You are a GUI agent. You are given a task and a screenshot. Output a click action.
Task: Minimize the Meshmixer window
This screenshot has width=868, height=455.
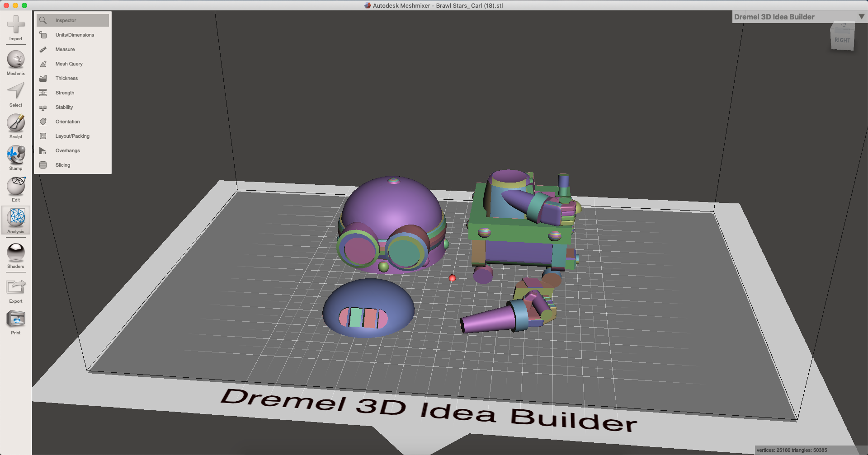point(15,5)
